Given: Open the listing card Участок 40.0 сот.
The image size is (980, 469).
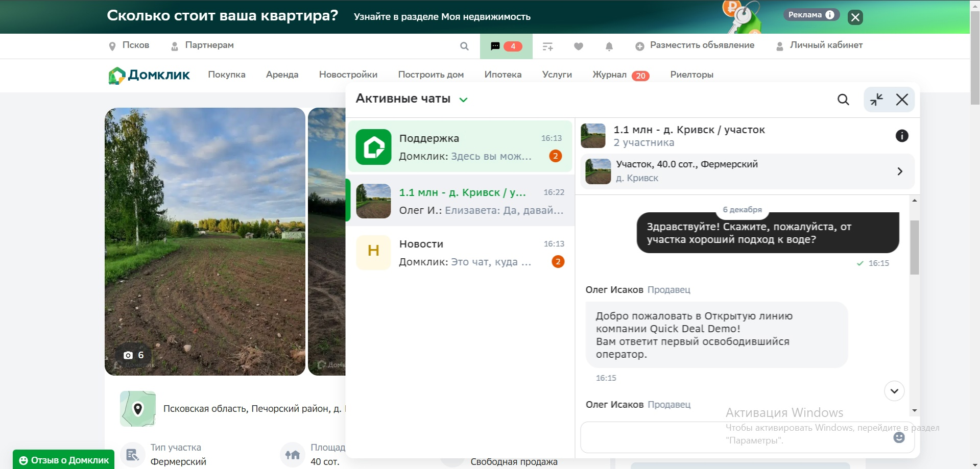Looking at the screenshot, I should (747, 171).
